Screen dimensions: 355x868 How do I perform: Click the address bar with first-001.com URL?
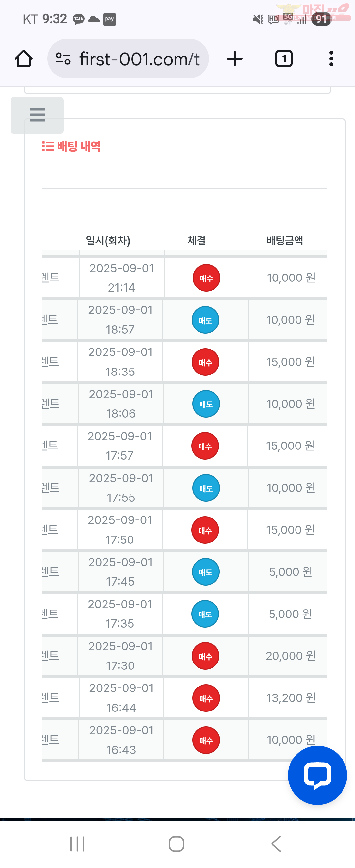tap(128, 59)
